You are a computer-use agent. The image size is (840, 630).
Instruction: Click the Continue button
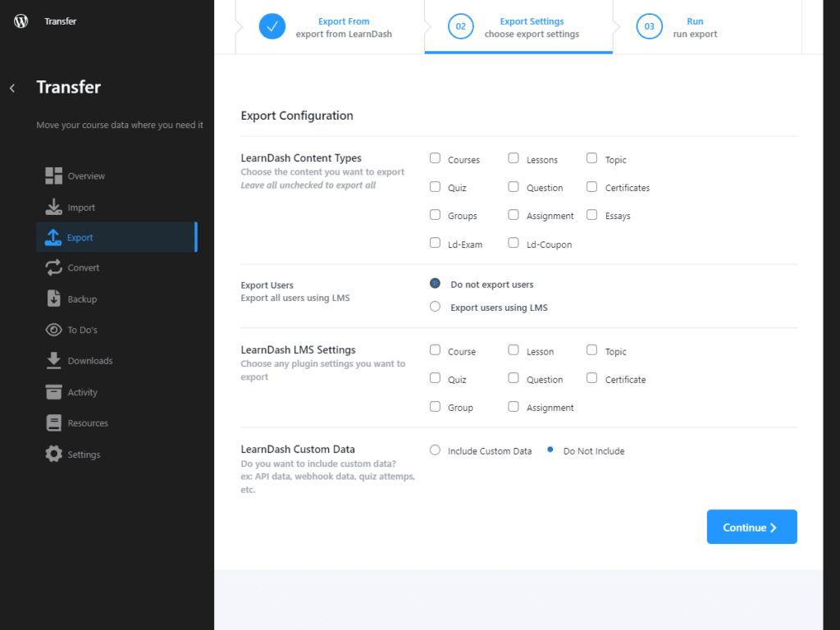coord(751,527)
